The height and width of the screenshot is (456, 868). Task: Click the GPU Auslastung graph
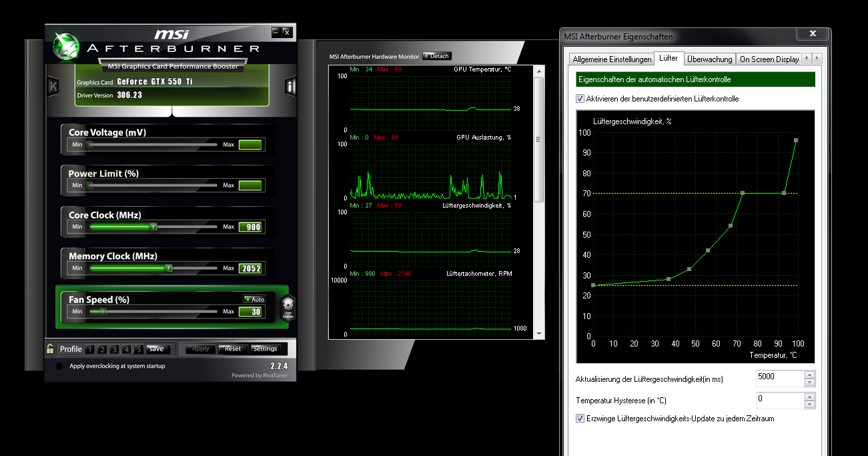[x=430, y=171]
